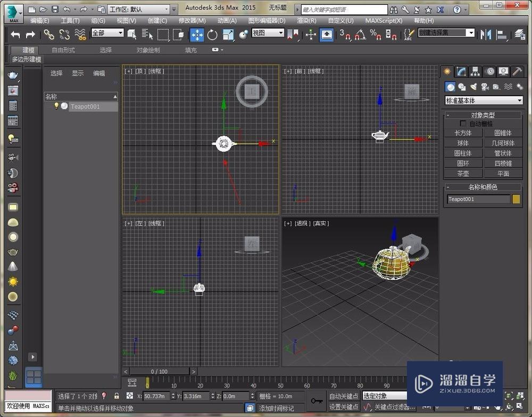
Task: Activate the Select and Rotate tool
Action: [212, 35]
